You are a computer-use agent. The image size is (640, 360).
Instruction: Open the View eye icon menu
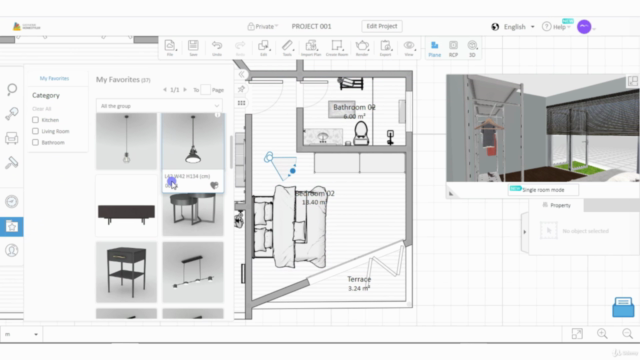[409, 48]
